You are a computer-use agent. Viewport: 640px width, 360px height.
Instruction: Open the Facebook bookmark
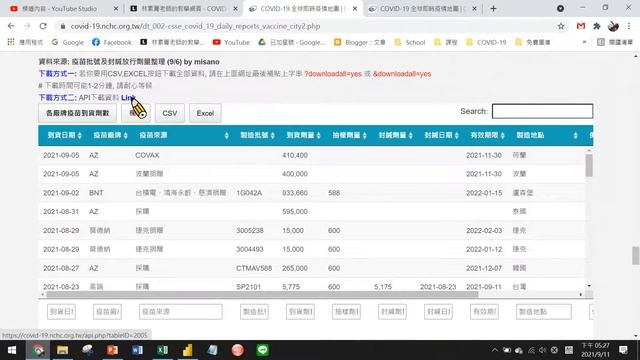pyautogui.click(x=112, y=42)
